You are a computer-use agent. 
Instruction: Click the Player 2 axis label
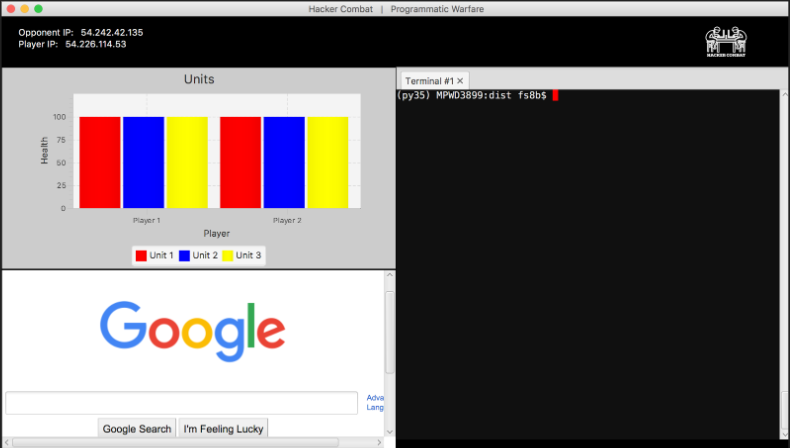click(x=287, y=220)
